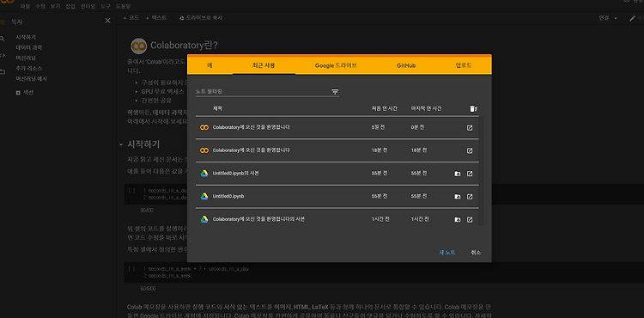The image size is (644, 318).
Task: Open the 도움말 menu
Action: coord(123,7)
